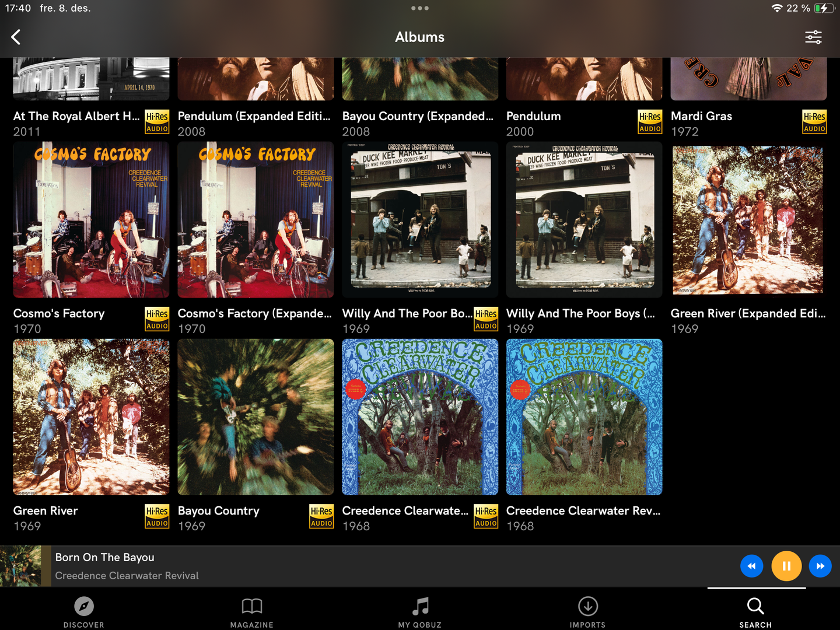
Task: Pause the playing track
Action: pyautogui.click(x=786, y=566)
